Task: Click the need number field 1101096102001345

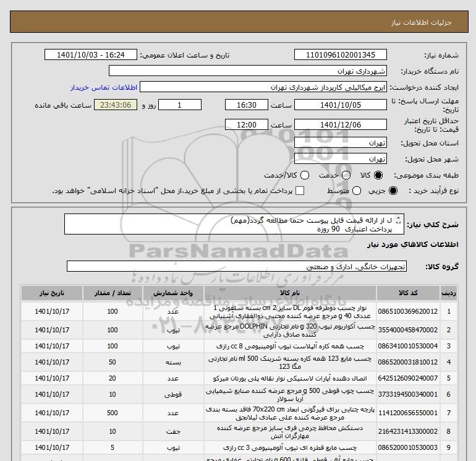Action: coord(340,54)
